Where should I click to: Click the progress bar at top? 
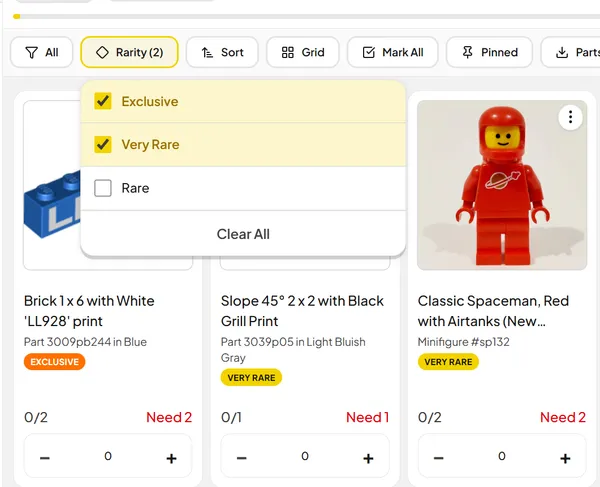[300, 16]
